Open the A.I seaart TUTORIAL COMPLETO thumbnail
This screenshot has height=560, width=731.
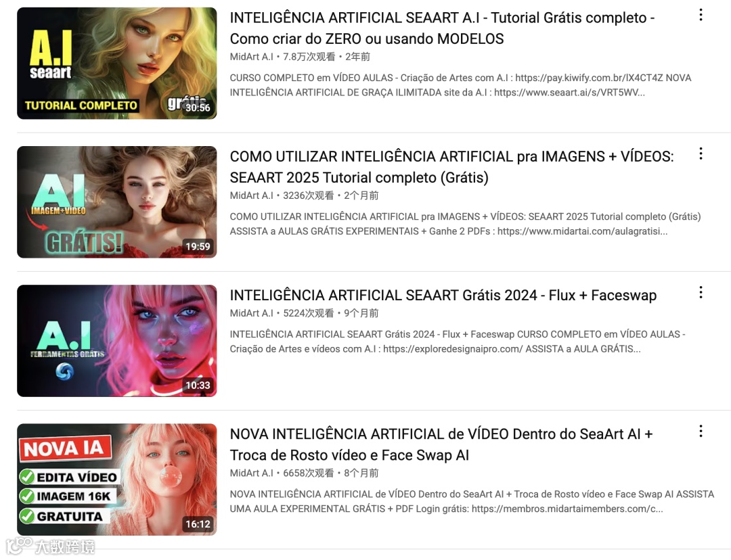click(x=117, y=64)
